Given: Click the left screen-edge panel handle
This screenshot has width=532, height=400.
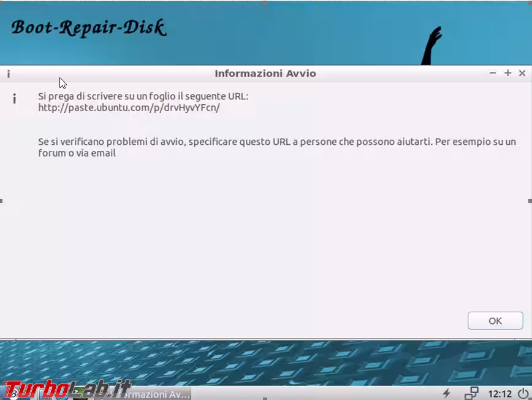Looking at the screenshot, I should pos(2,201).
